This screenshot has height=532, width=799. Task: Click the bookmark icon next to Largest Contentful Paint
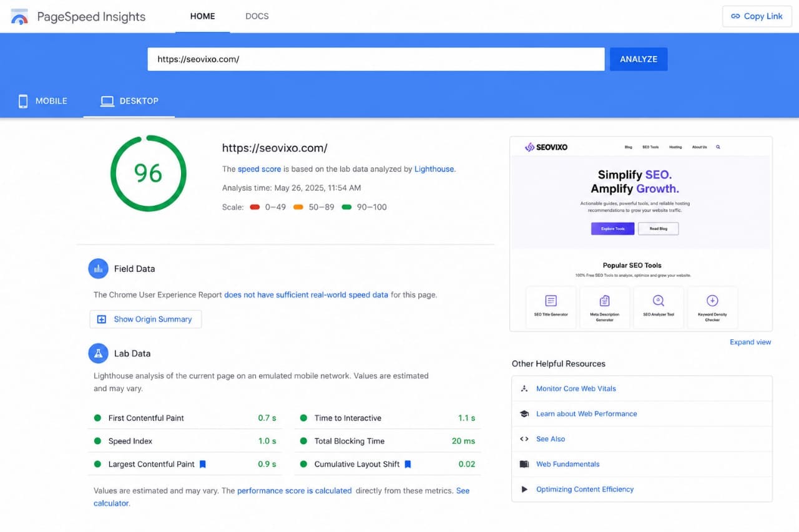point(202,464)
